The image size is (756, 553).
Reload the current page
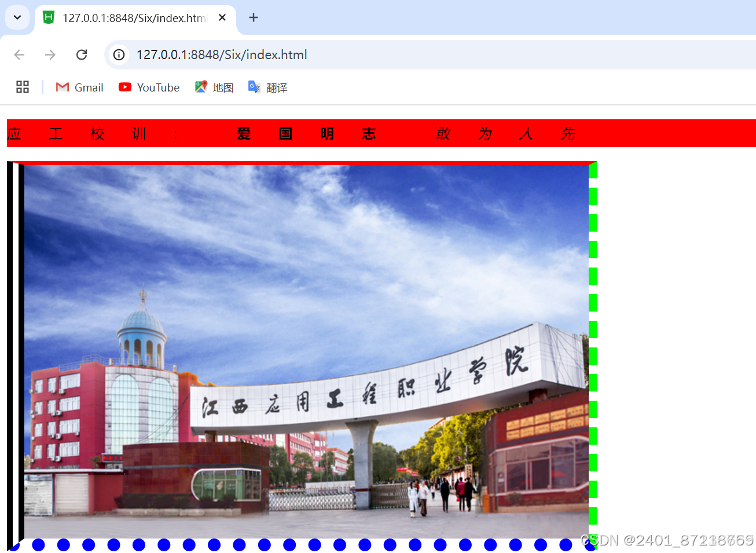pos(82,54)
